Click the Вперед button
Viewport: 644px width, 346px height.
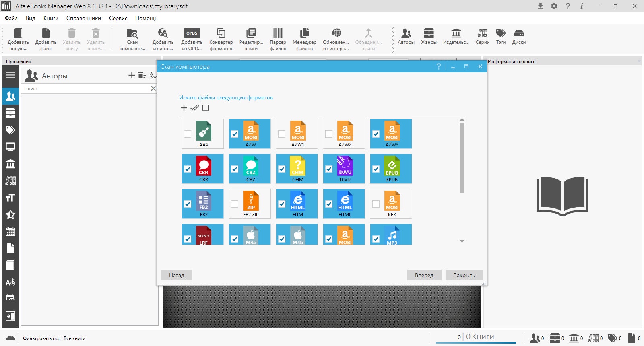click(x=424, y=275)
